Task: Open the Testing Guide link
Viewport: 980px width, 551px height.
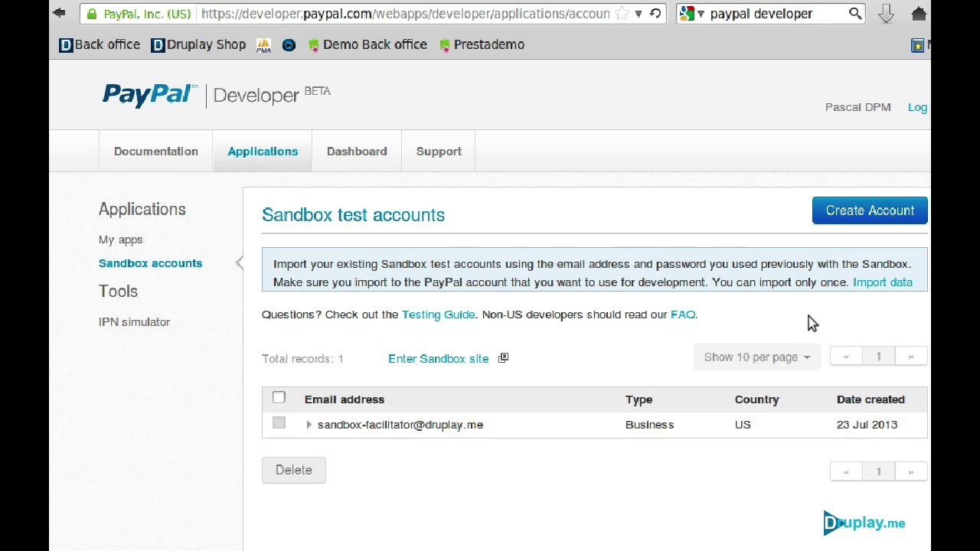Action: (438, 315)
